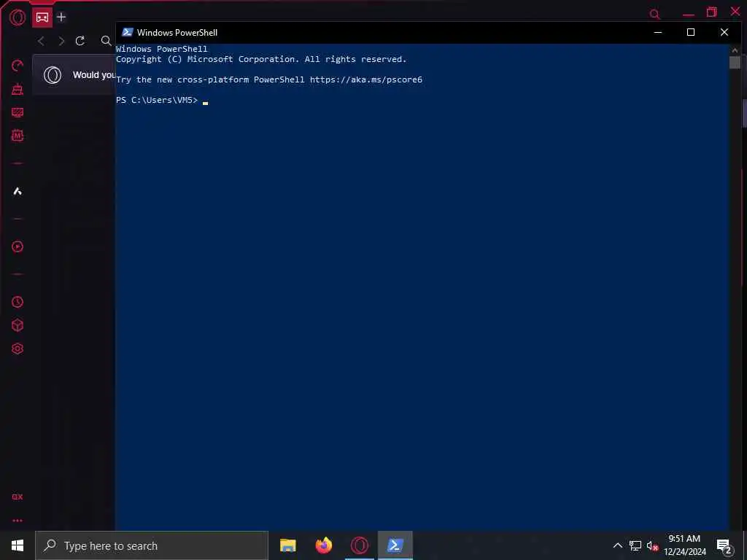Minimize the Windows PowerShell window
This screenshot has height=560, width=747.
click(x=658, y=32)
